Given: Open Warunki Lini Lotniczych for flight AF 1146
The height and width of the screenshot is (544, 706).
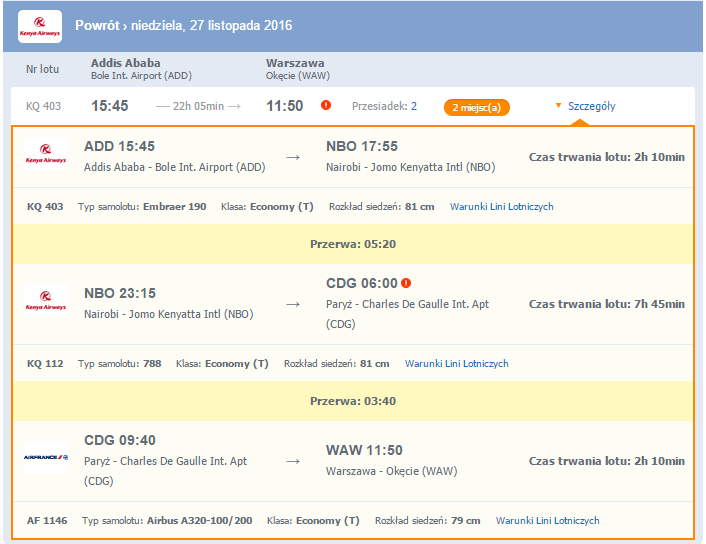Looking at the screenshot, I should click(548, 521).
